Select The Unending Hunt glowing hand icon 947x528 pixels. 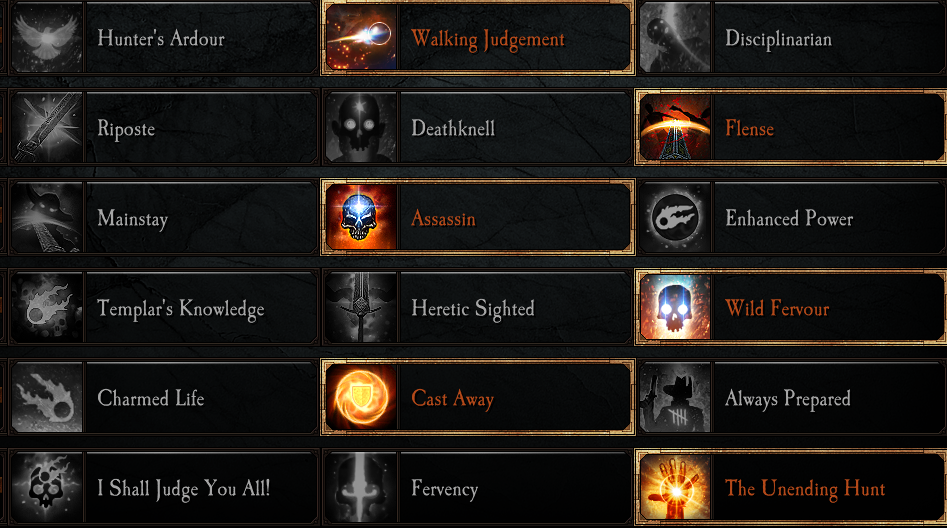[675, 488]
